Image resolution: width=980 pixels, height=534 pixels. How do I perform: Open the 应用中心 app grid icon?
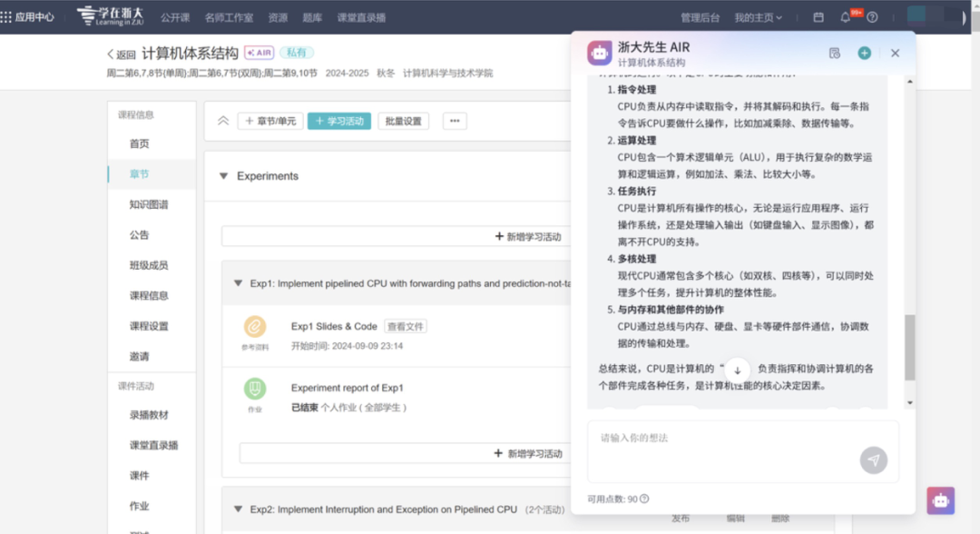(6, 17)
